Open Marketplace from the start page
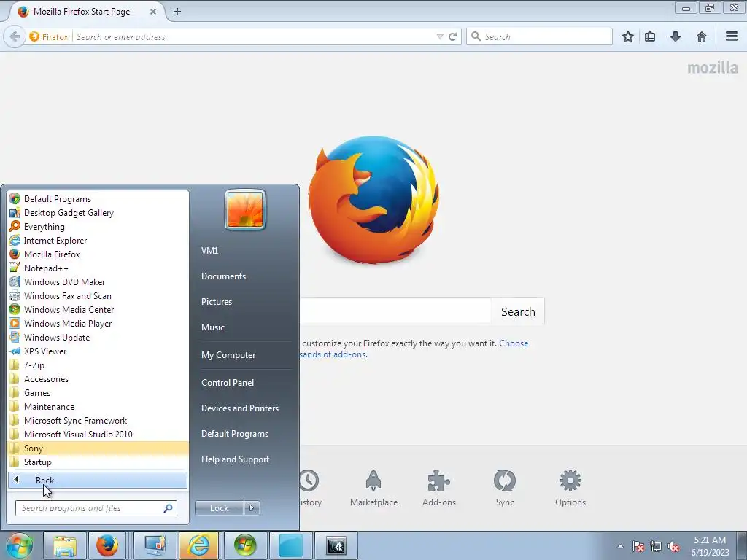Screen dimensions: 747x560 tap(374, 488)
